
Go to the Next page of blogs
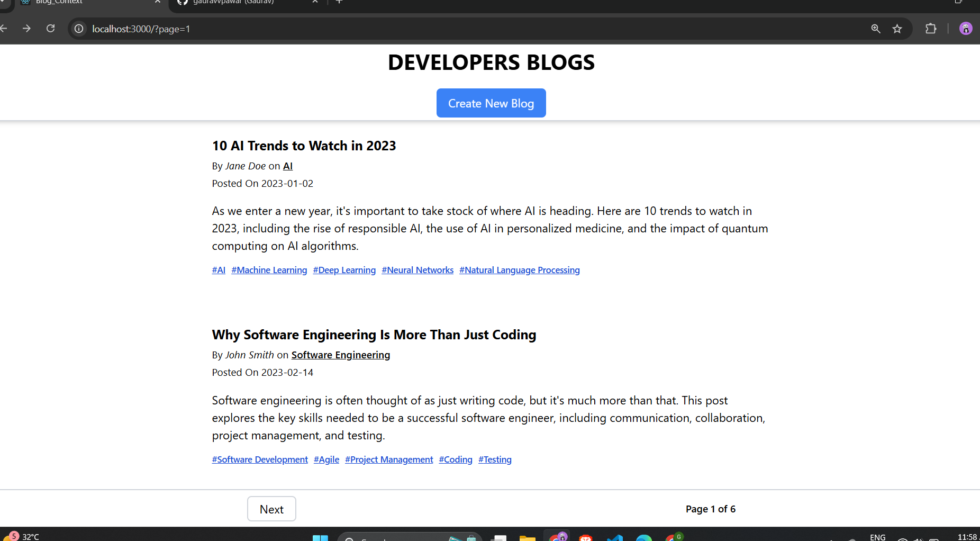[x=271, y=509]
